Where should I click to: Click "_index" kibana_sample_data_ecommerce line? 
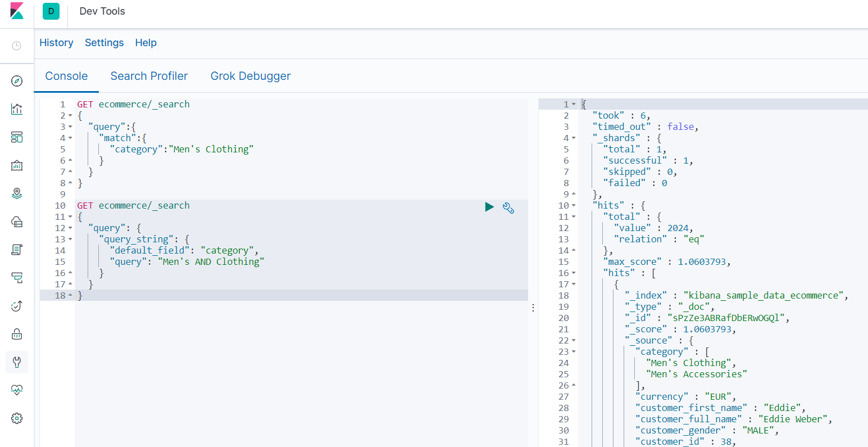(737, 295)
